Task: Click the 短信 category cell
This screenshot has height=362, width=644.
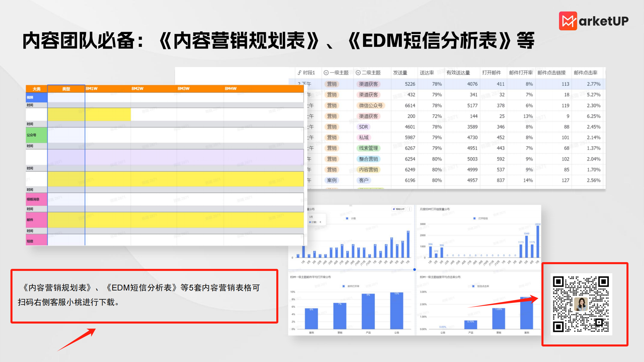Action: (x=36, y=240)
